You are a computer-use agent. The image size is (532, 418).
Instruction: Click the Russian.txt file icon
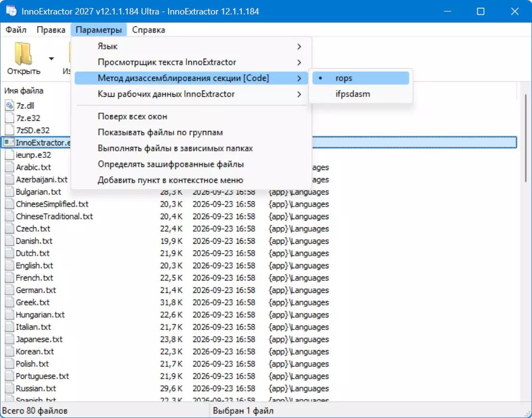(10, 388)
